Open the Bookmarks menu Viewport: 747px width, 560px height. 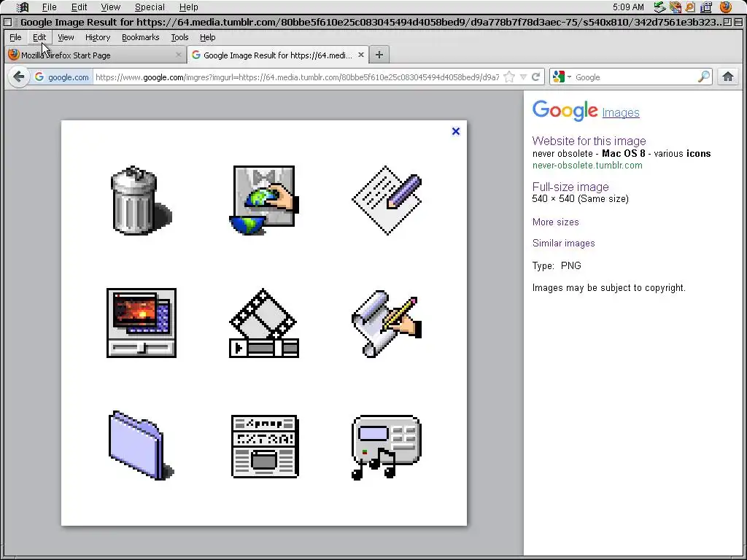(x=141, y=37)
